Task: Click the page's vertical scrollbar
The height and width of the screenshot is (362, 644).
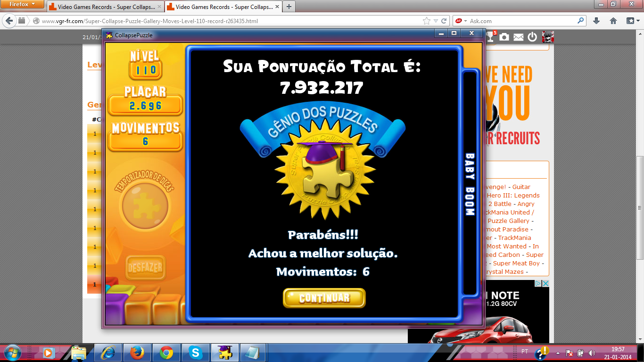Action: point(640,207)
